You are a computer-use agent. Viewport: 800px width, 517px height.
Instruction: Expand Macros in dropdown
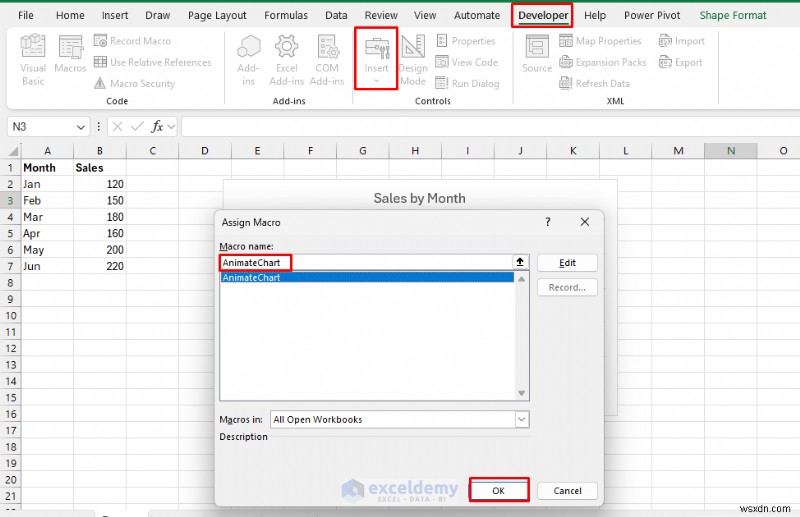(521, 420)
